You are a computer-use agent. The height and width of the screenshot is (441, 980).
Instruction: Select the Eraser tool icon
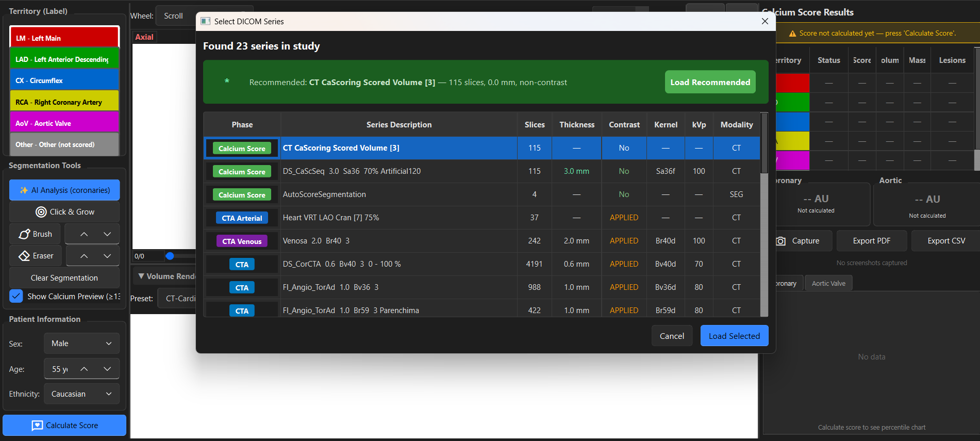click(24, 256)
